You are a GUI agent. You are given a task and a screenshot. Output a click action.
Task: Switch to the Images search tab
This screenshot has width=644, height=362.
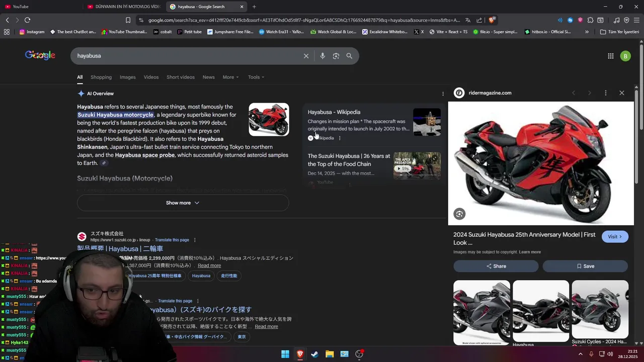[127, 77]
